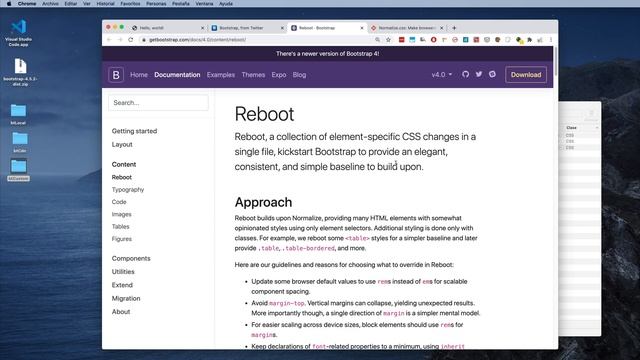Expand Getting started in the sidebar

(134, 131)
